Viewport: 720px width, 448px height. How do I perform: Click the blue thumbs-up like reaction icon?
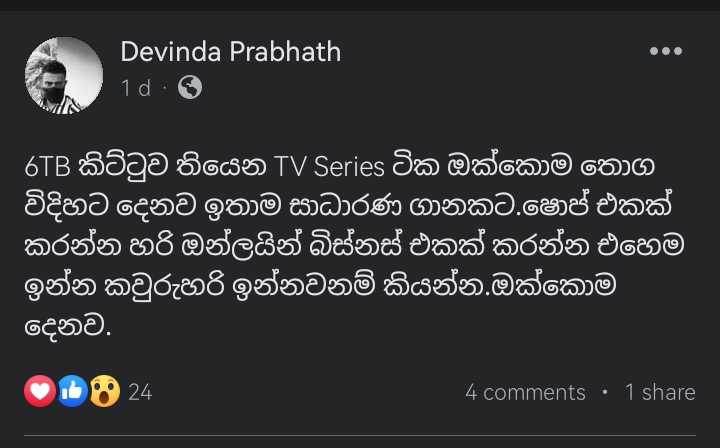coord(72,391)
